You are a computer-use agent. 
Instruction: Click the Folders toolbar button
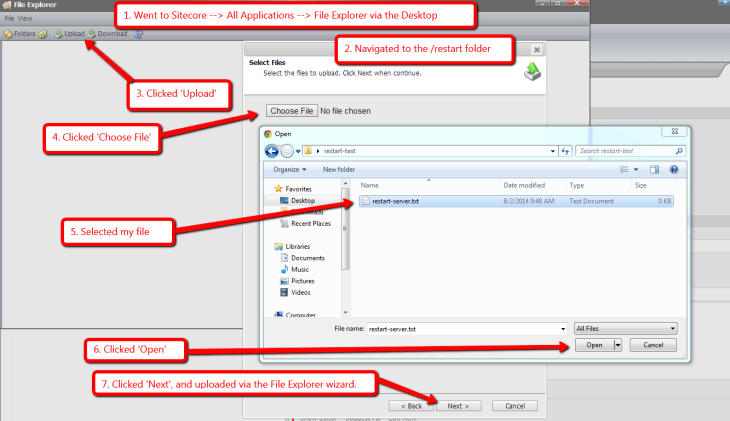click(20, 34)
